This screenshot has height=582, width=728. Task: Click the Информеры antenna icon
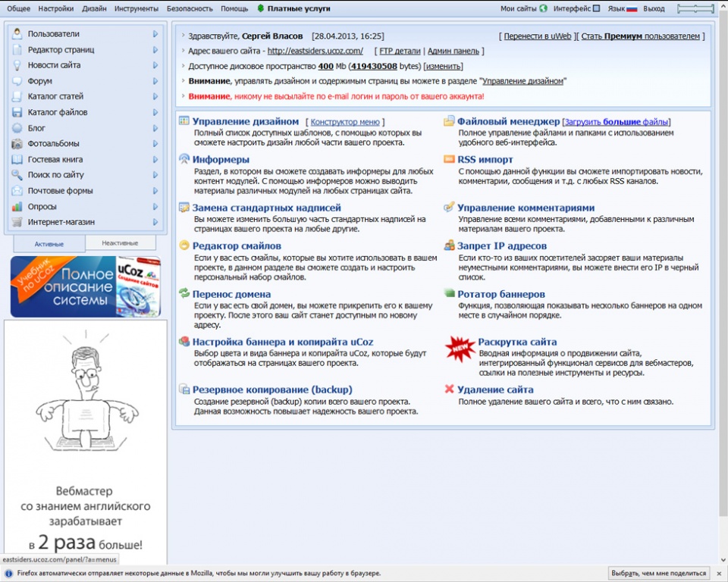[x=184, y=159]
